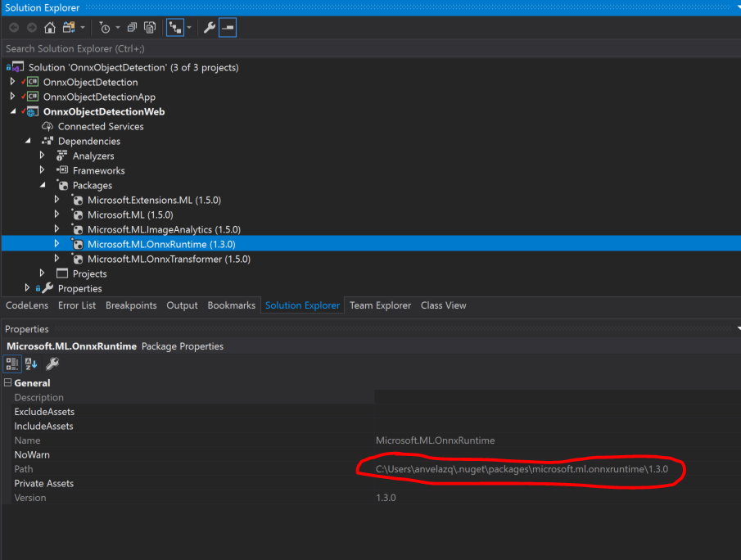Expand the Projects node in Dependencies
This screenshot has width=741, height=560.
43,273
